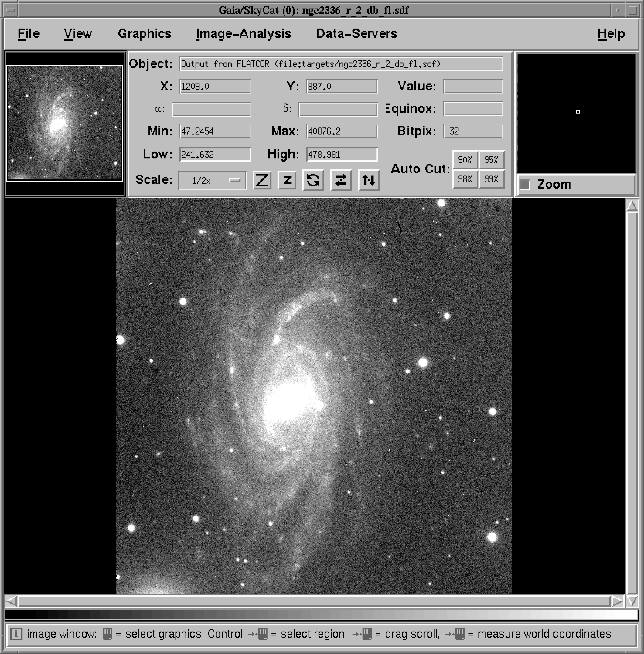This screenshot has width=644, height=654.
Task: Click the High cut level field
Action: pos(342,155)
